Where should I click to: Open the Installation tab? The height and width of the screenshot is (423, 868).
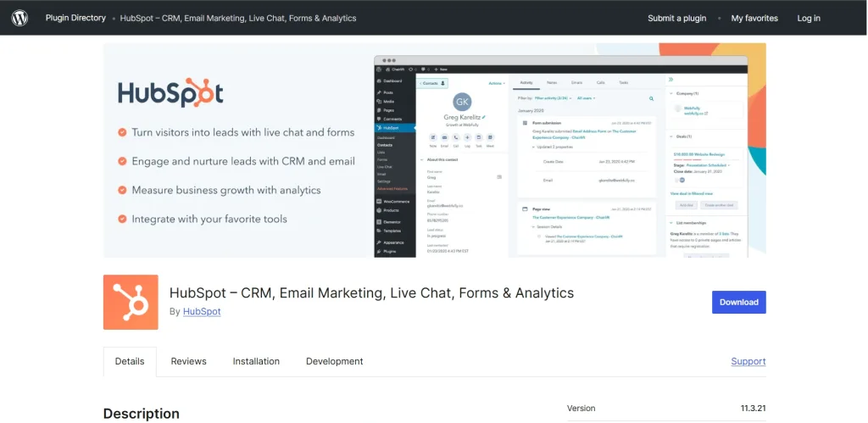256,361
